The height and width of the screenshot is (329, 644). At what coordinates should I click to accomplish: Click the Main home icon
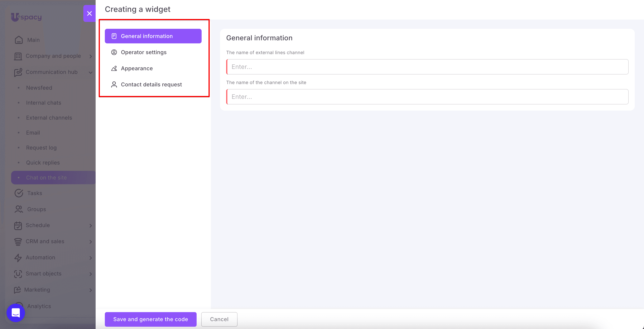click(x=19, y=40)
